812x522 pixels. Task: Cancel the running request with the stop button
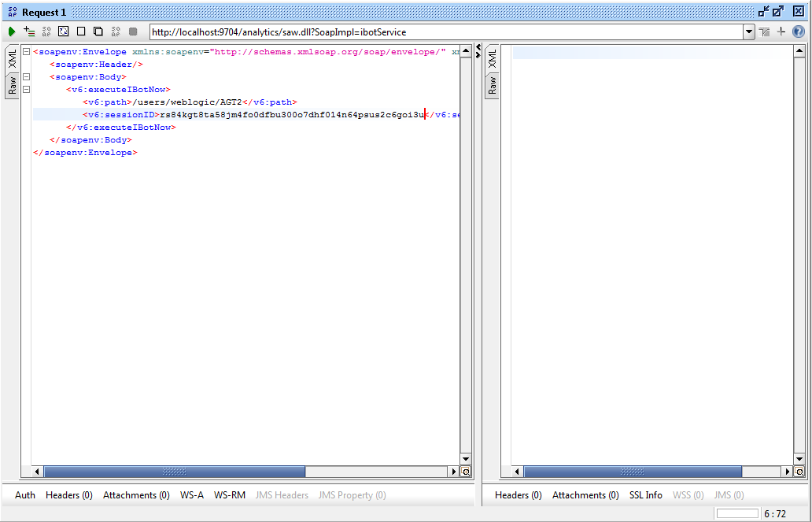133,31
